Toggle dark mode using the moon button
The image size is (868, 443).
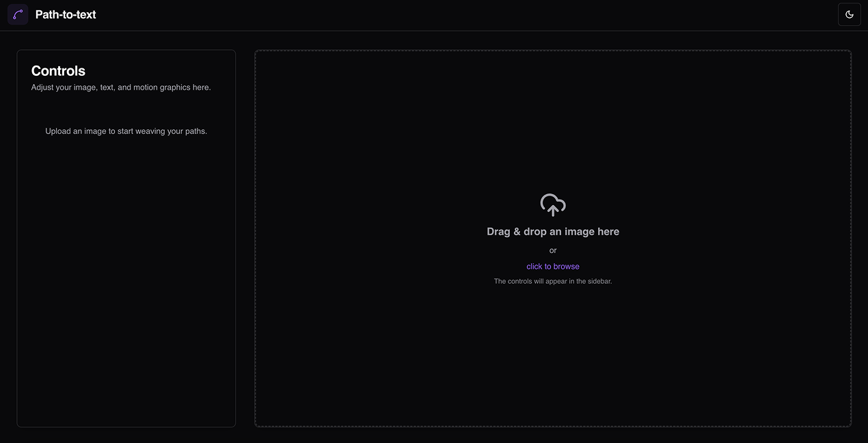click(849, 14)
